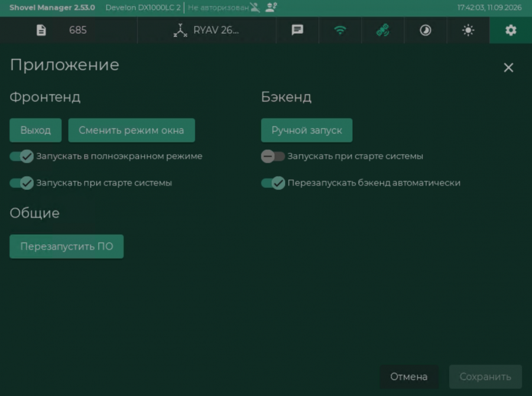
Task: Click the Сохранить button
Action: (485, 376)
